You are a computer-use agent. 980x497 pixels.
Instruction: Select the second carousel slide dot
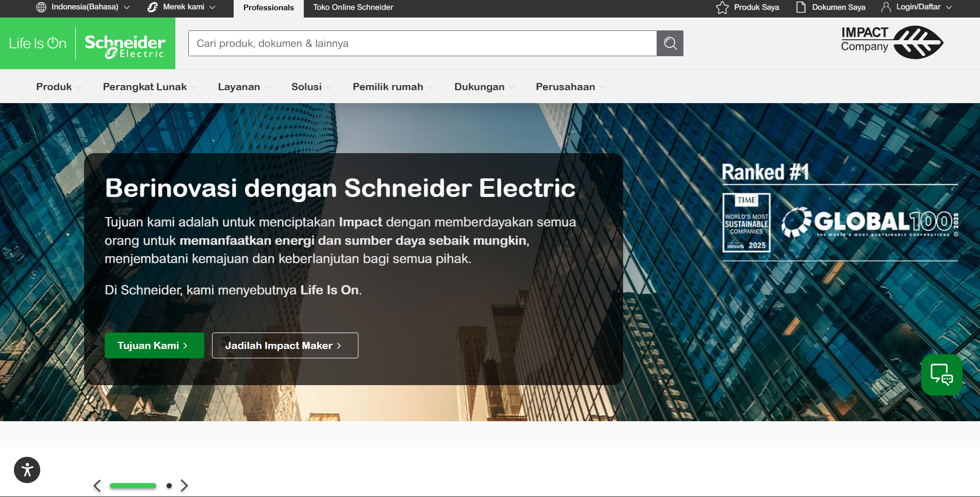pos(169,486)
